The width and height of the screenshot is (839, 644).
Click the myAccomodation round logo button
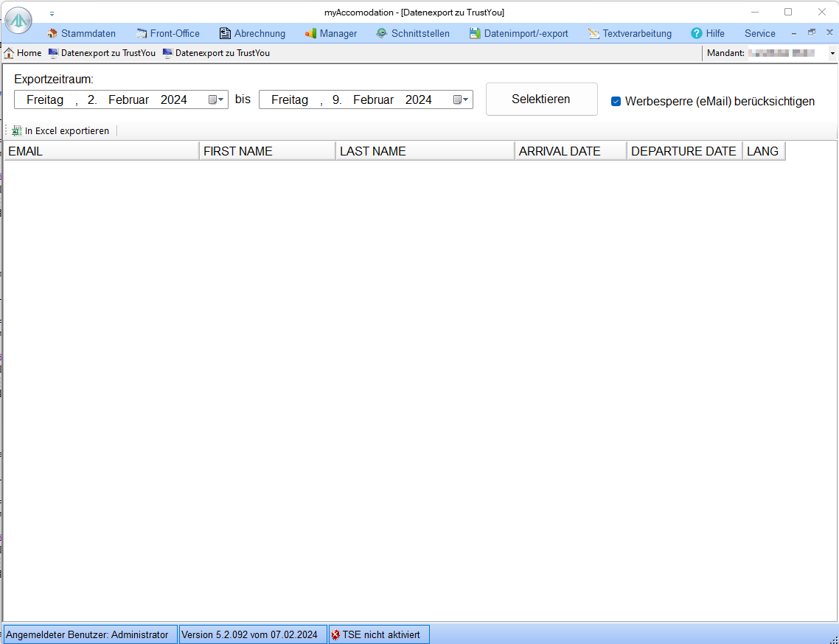(x=18, y=20)
